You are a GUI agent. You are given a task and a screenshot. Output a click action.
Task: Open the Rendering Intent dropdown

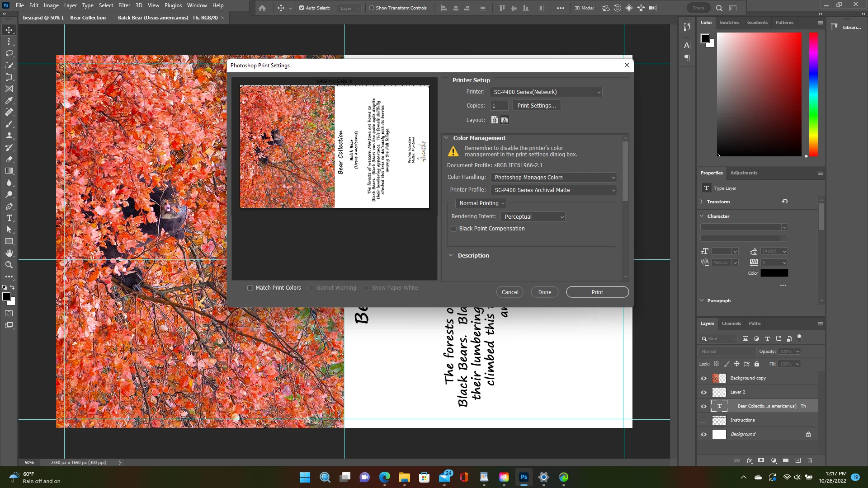coord(533,217)
